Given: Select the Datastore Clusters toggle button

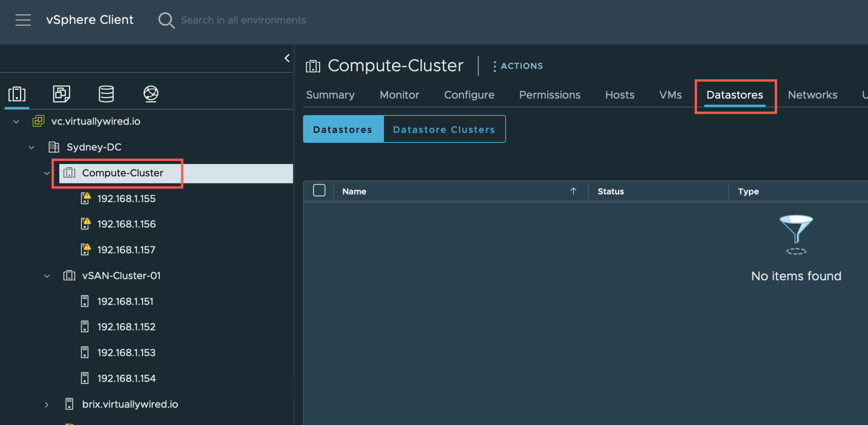Looking at the screenshot, I should click(444, 129).
